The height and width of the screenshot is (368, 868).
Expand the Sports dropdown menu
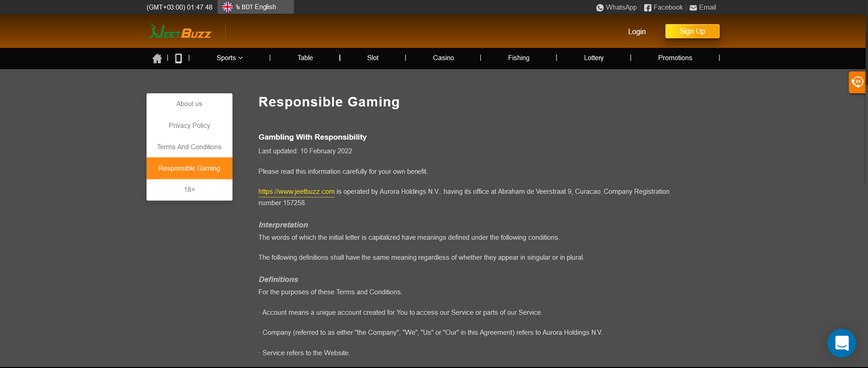tap(229, 58)
